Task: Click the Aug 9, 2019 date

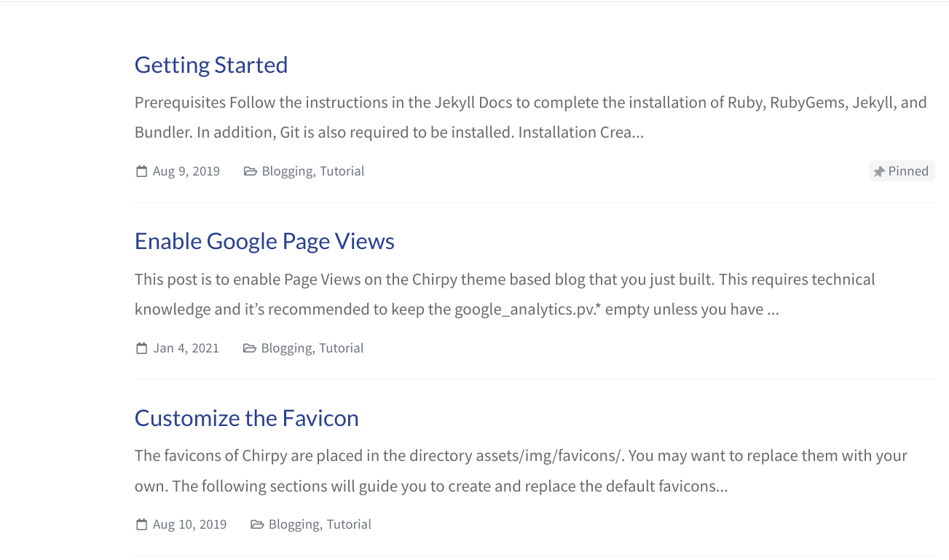Action: pyautogui.click(x=186, y=171)
